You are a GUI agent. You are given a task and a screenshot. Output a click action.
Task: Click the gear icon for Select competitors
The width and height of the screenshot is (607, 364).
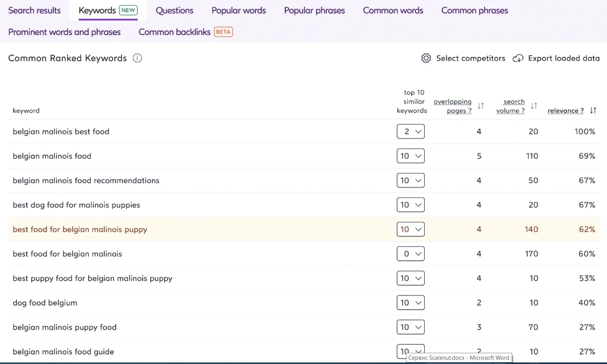coord(426,58)
